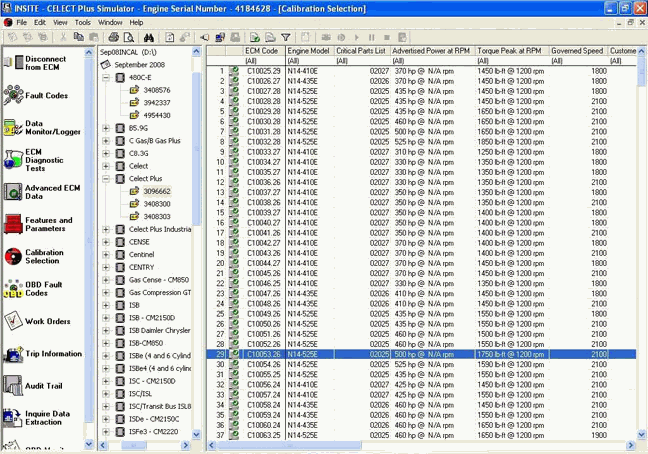
Task: Click the Play toolbar button
Action: (357, 38)
